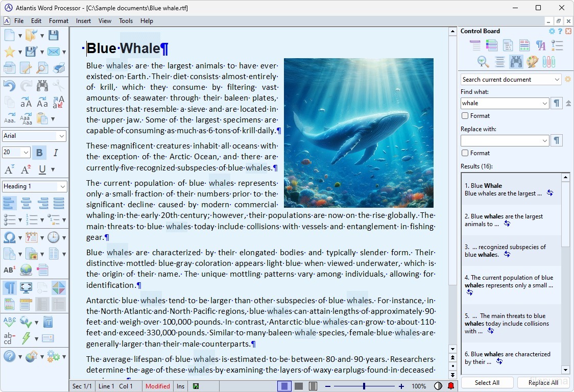Image resolution: width=574 pixels, height=392 pixels.
Task: Open the Tools menu
Action: click(x=126, y=21)
